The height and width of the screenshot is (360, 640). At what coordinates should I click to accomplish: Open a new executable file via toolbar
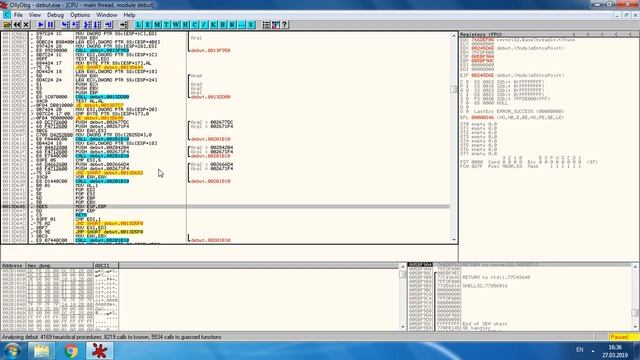click(x=7, y=25)
